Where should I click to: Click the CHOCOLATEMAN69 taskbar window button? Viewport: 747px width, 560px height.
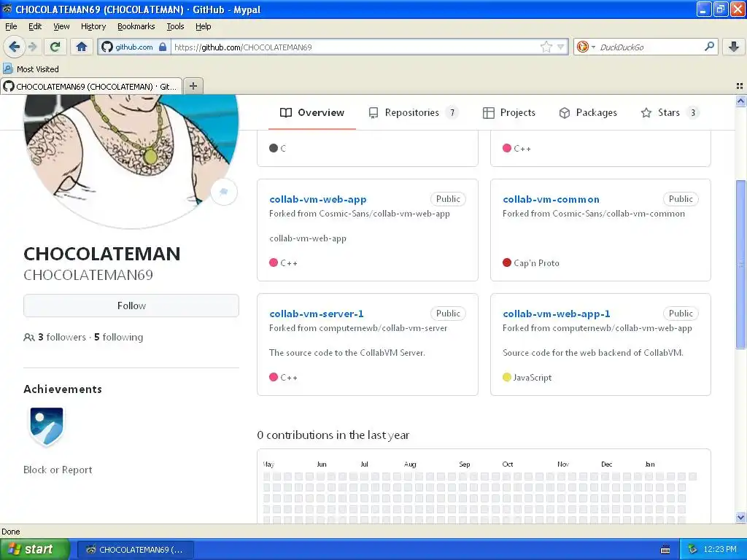(136, 550)
